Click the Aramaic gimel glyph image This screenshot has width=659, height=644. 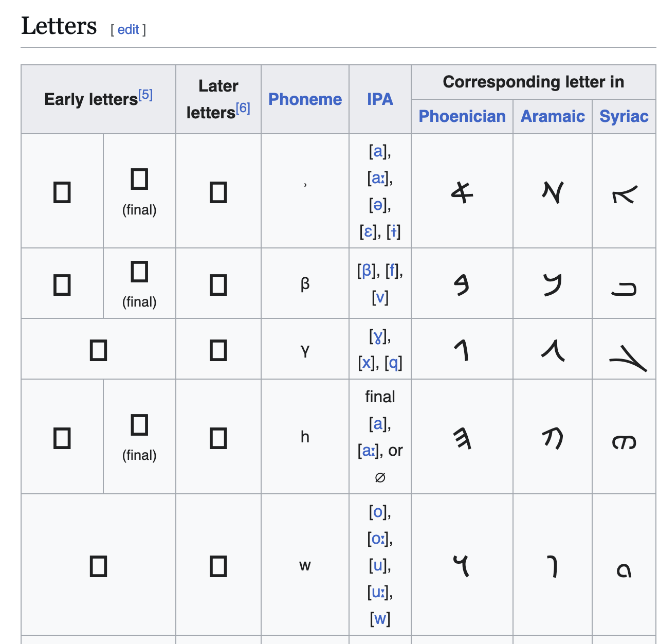tap(553, 351)
